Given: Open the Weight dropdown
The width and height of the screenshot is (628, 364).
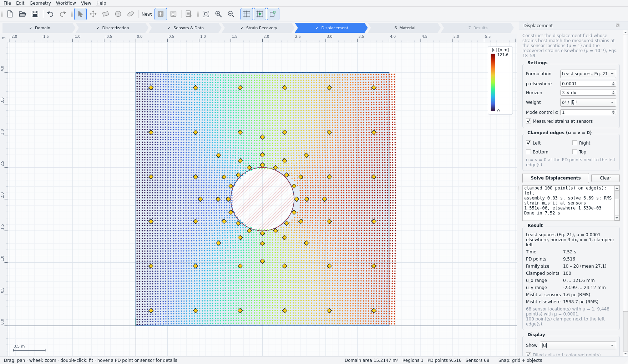Looking at the screenshot, I should 588,102.
